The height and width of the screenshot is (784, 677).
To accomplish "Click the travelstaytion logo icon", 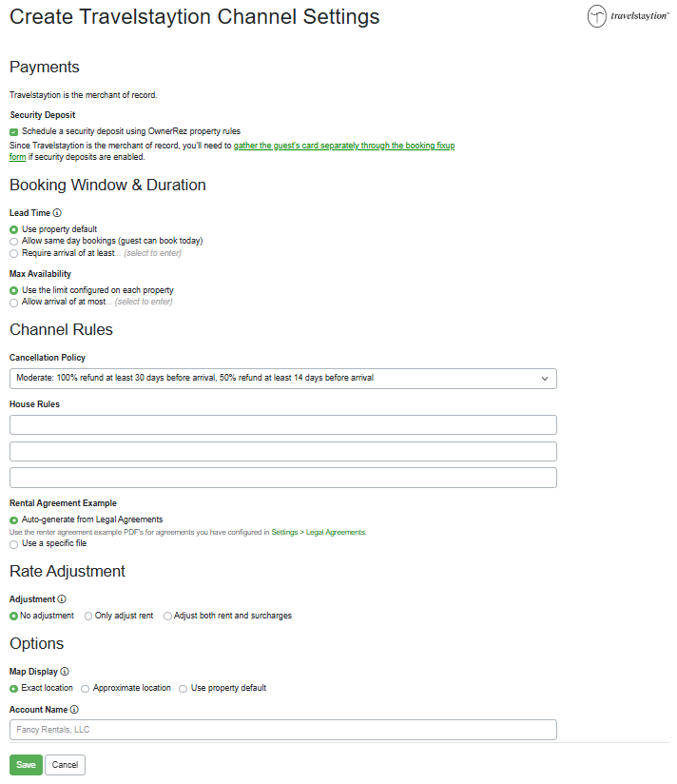I will 597,16.
